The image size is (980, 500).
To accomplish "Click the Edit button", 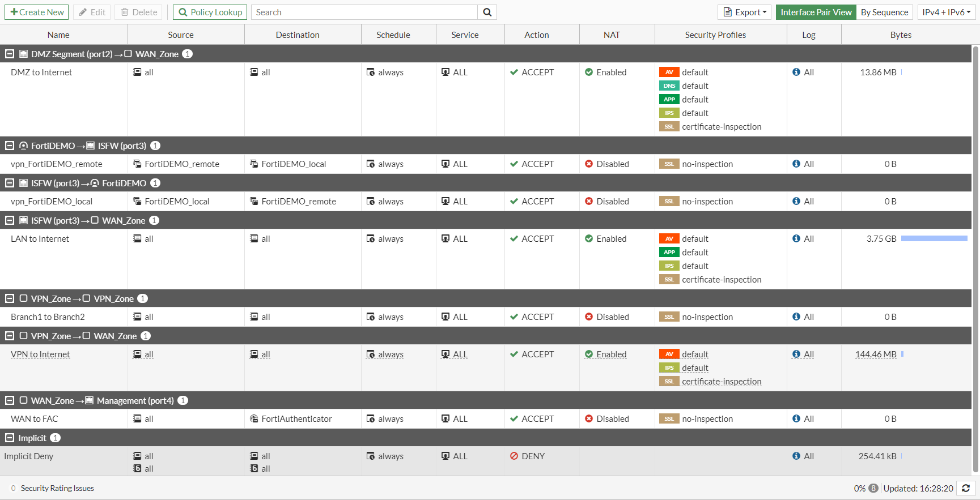I will (x=92, y=12).
